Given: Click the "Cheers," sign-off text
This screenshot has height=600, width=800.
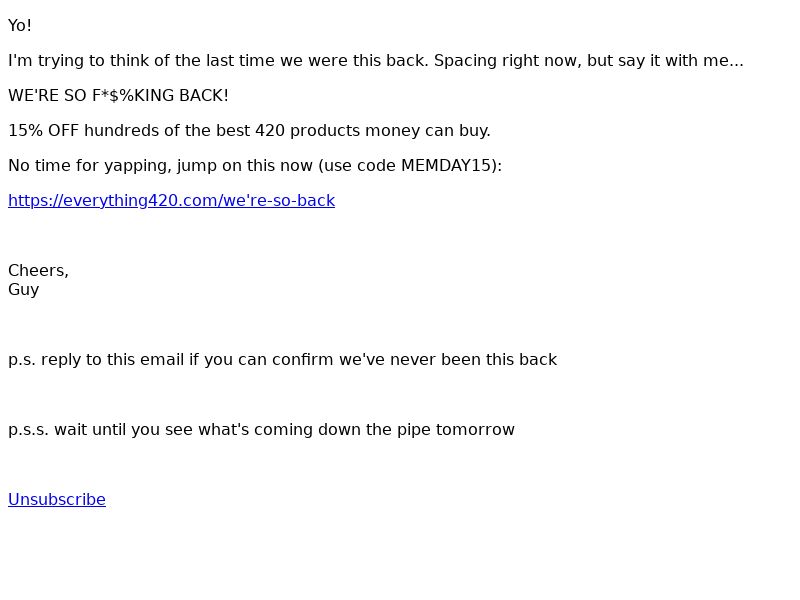Looking at the screenshot, I should pyautogui.click(x=38, y=271).
